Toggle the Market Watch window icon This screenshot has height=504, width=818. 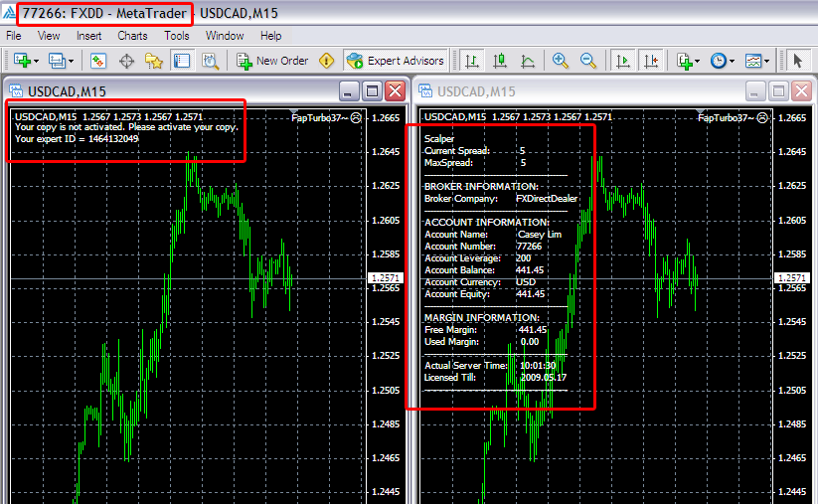tap(98, 61)
